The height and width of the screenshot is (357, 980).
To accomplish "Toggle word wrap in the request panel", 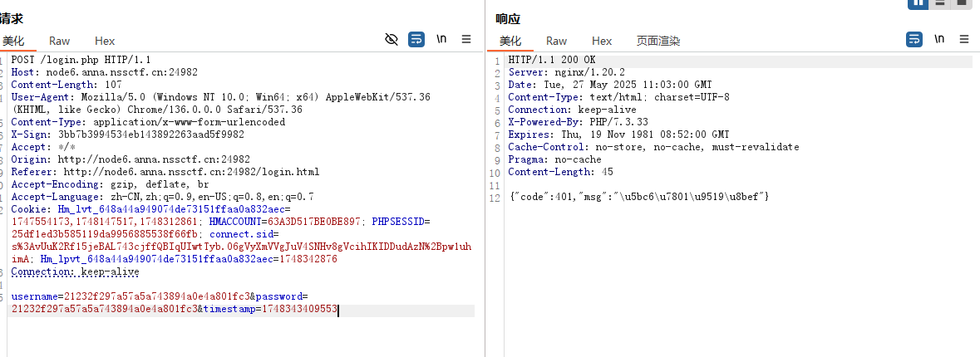I will click(416, 39).
